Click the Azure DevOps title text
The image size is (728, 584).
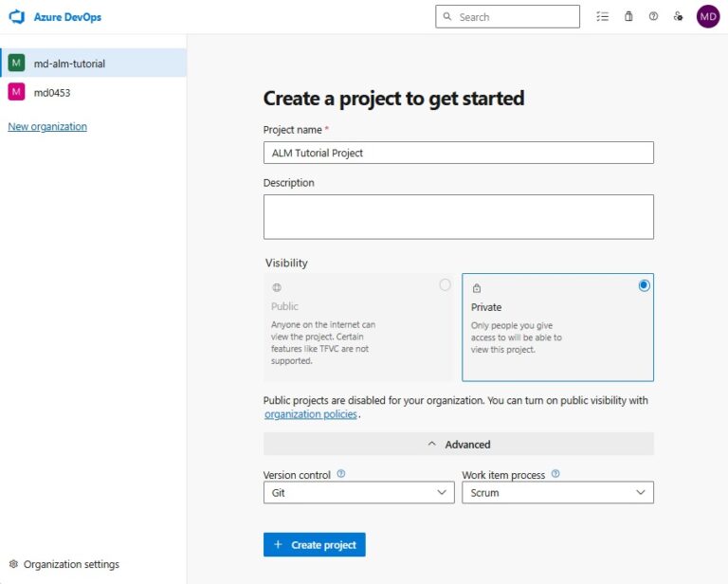click(67, 17)
